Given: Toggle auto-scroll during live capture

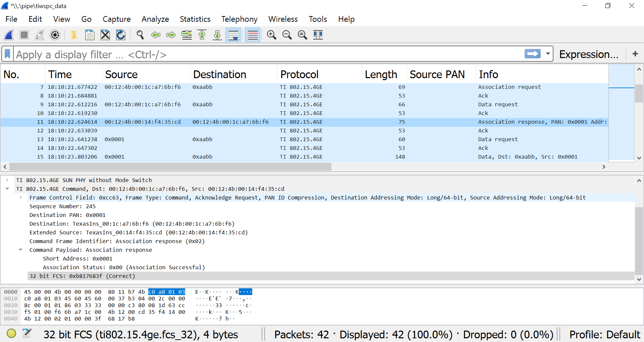Looking at the screenshot, I should tap(233, 35).
